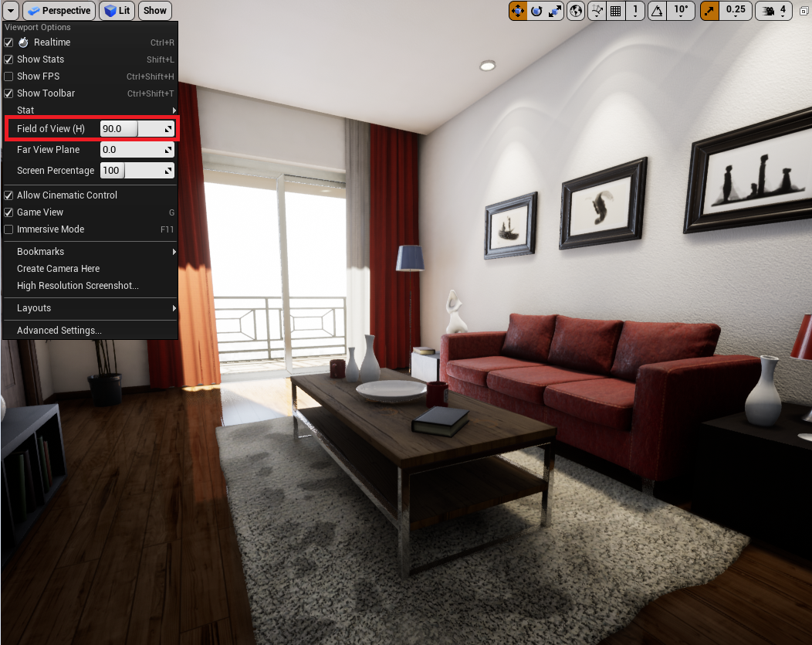This screenshot has width=812, height=645.
Task: Open rotation snap value dropdown 10°
Action: (x=681, y=11)
